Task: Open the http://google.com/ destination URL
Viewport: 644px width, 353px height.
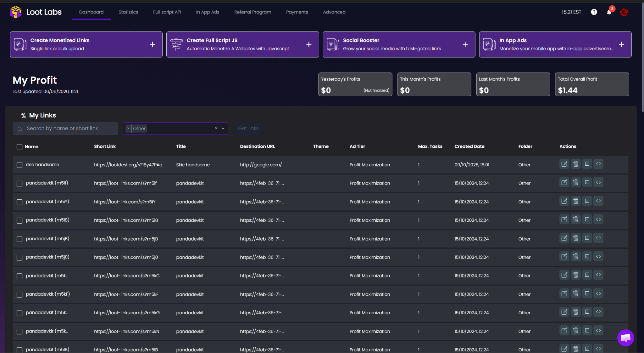Action: click(x=261, y=165)
